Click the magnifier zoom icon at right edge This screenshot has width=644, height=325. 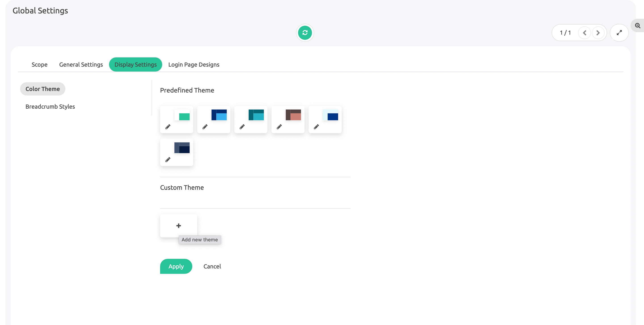[638, 25]
